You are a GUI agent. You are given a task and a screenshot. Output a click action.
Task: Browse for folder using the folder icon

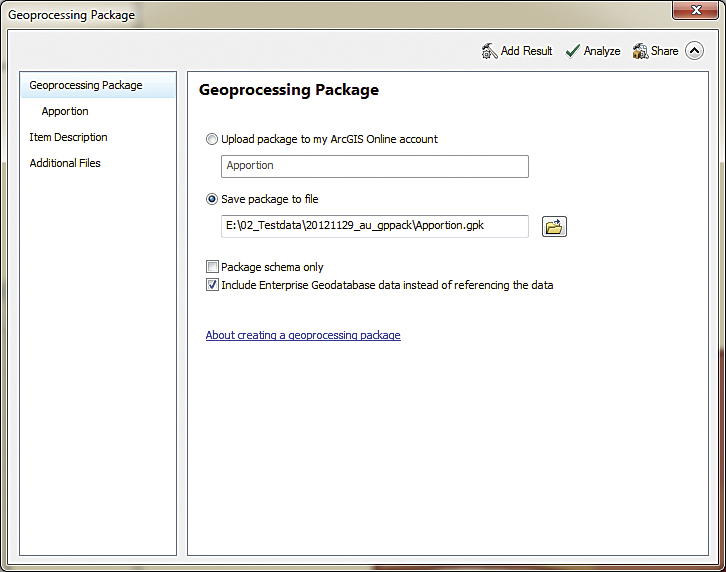(x=554, y=227)
